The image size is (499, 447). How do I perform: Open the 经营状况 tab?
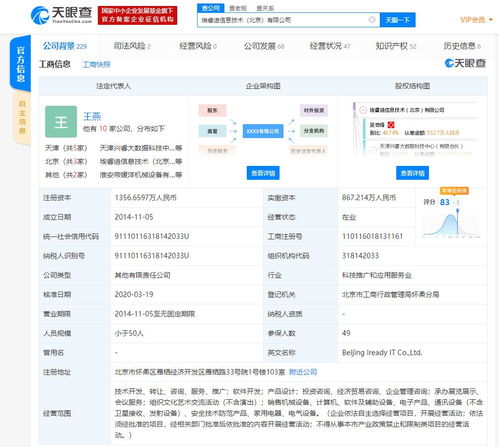(330, 46)
